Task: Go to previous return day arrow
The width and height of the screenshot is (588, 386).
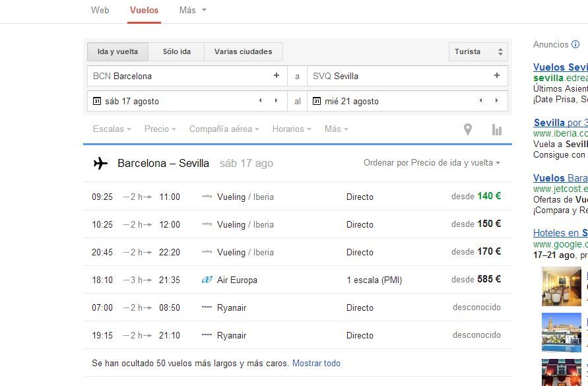Action: point(480,100)
